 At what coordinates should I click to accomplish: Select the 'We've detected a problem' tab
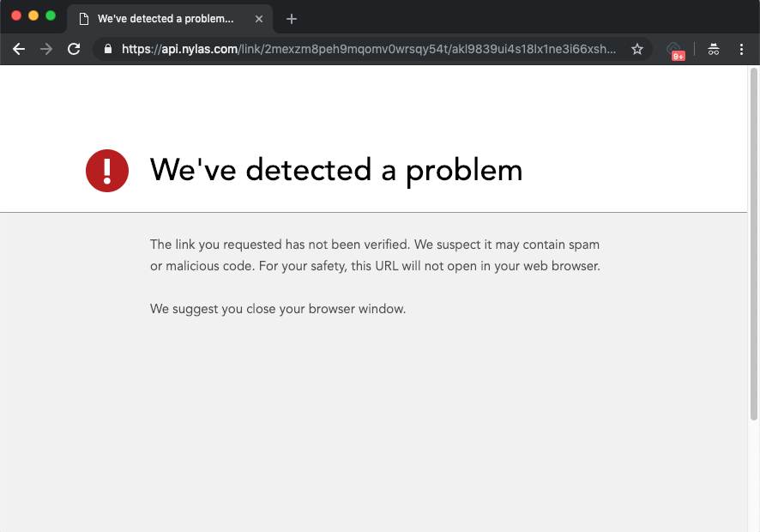tap(167, 18)
